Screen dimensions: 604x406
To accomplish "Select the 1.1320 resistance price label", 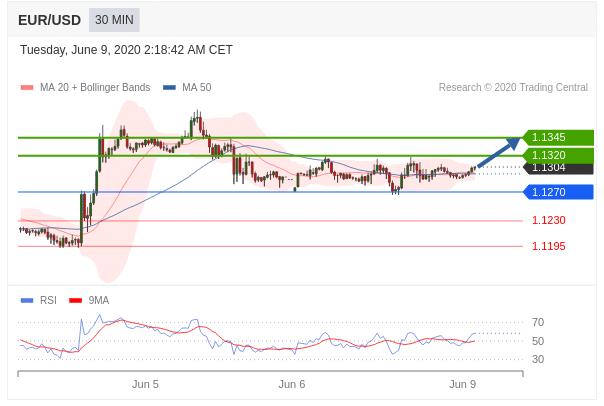I will (558, 155).
